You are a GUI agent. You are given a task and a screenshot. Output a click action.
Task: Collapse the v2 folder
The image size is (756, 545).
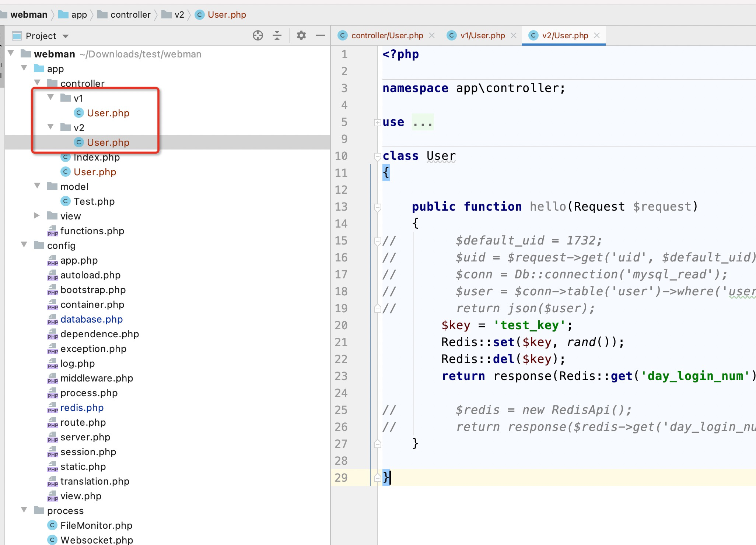[x=51, y=127]
